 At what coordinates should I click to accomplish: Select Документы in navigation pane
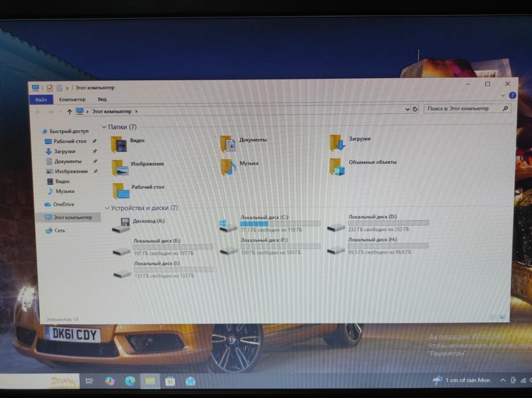64,161
